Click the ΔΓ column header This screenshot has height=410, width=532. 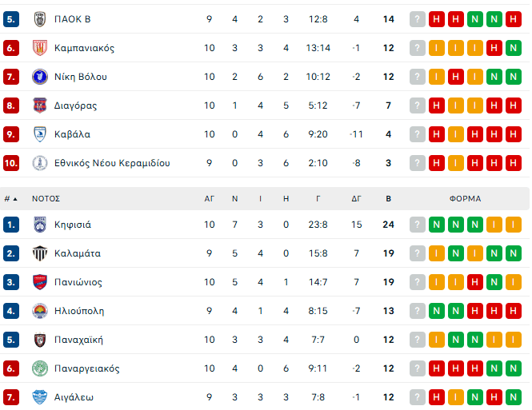(356, 198)
